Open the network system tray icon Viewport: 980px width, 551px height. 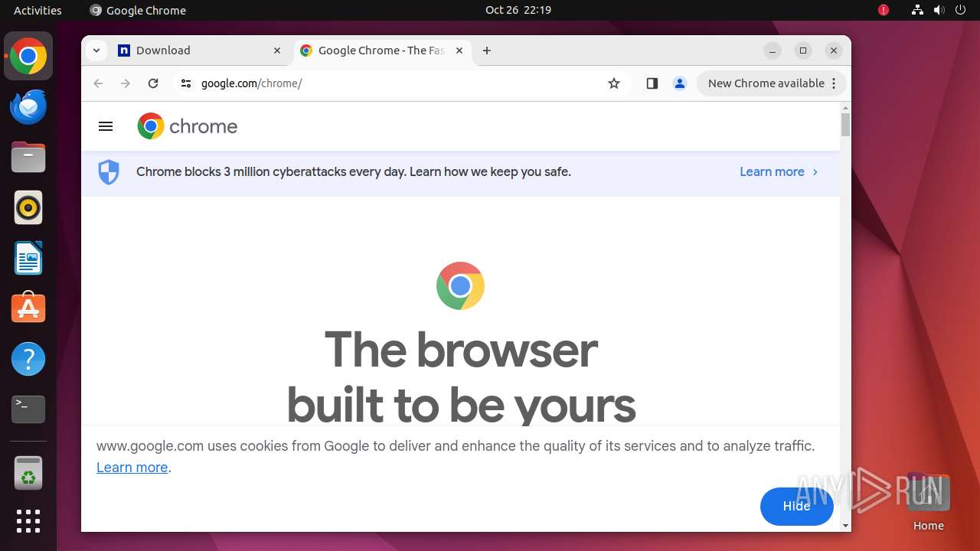click(917, 10)
